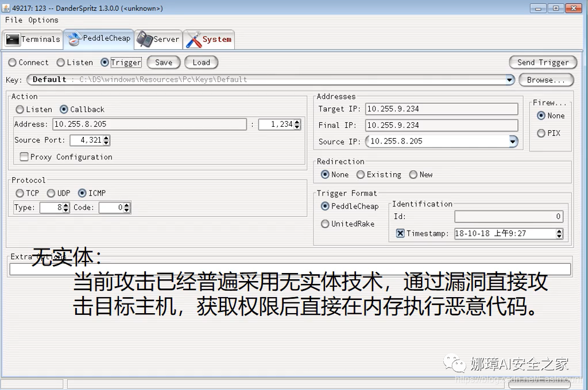This screenshot has height=390, width=588.
Task: Minimize the DanderSpritz window
Action: point(539,8)
